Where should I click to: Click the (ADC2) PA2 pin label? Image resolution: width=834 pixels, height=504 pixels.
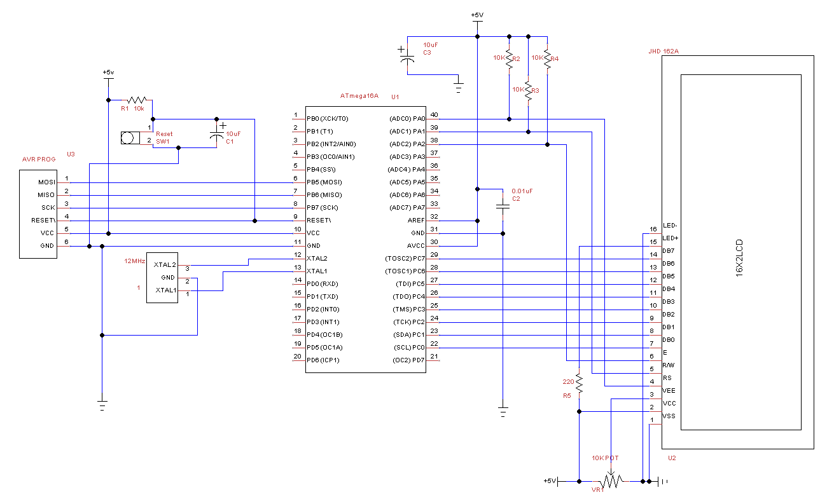(406, 144)
